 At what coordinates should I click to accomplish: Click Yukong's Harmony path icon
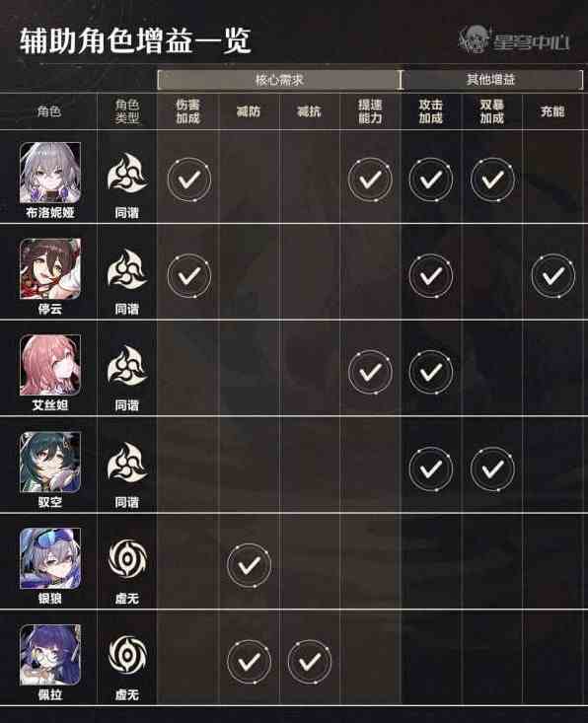coord(127,463)
